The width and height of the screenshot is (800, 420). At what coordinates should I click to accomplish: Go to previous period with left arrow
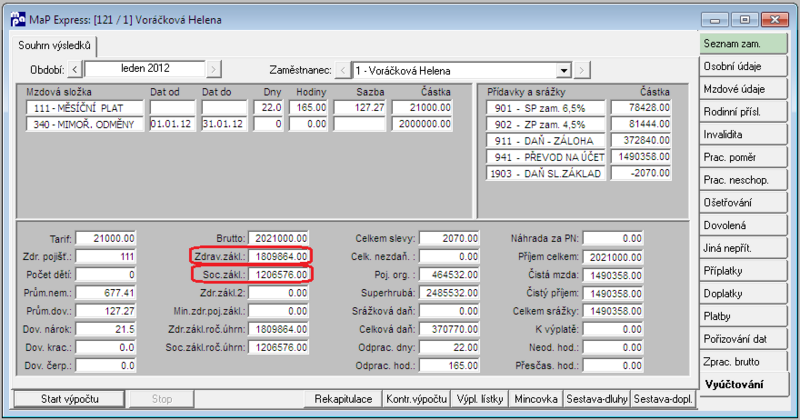click(74, 69)
